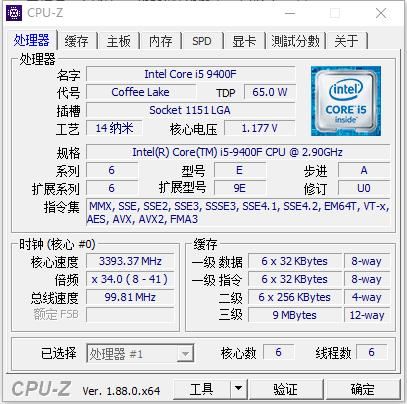Open the processor selection dropdown arrow
Image resolution: width=407 pixels, height=404 pixels.
185,354
